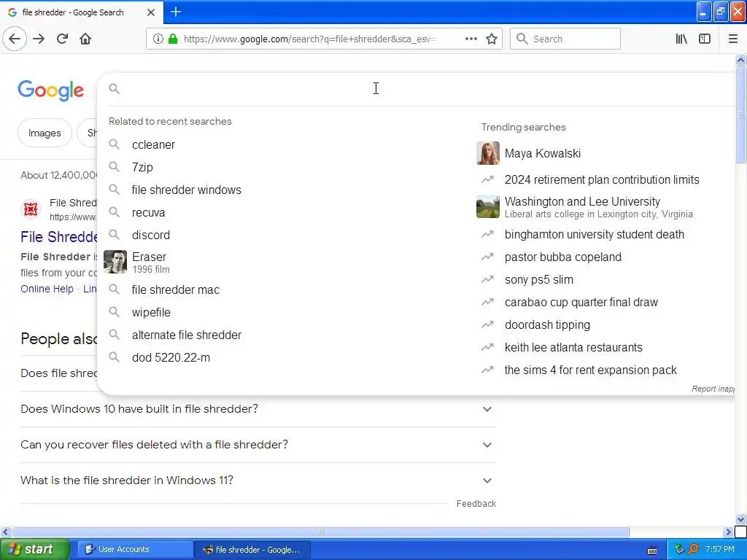The image size is (747, 560).
Task: Open the Firefox home page icon
Action: tap(85, 39)
